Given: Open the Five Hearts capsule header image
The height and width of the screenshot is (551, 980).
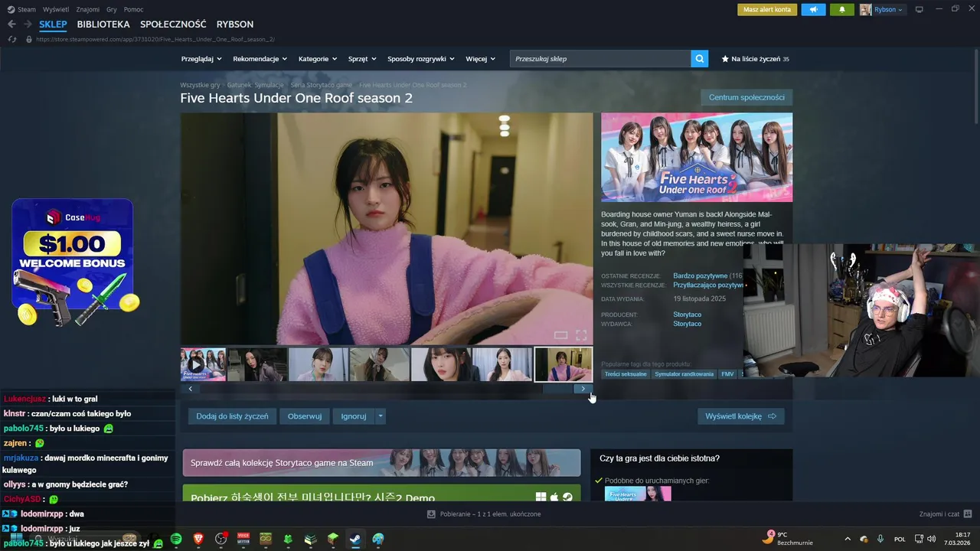Looking at the screenshot, I should pyautogui.click(x=697, y=158).
